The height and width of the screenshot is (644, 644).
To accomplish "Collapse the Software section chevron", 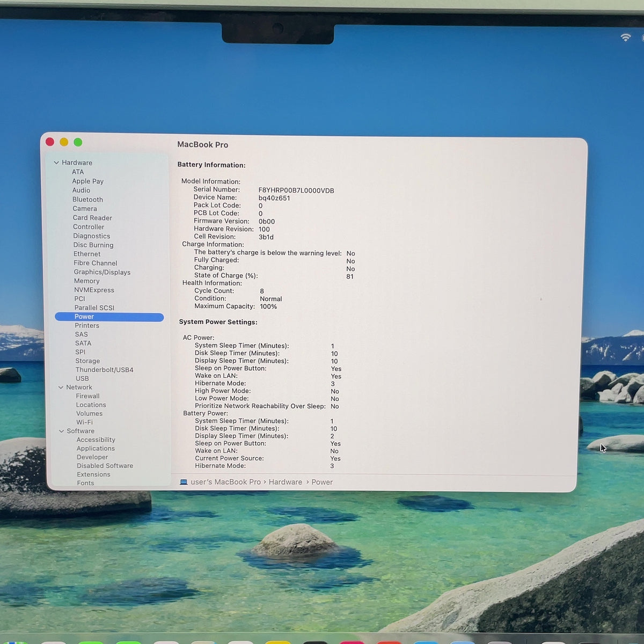I will coord(62,431).
